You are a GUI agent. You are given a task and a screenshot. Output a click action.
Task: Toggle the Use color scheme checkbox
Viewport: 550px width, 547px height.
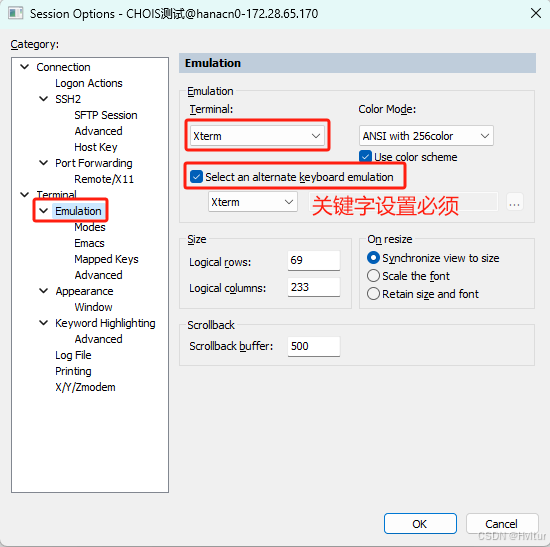[365, 156]
